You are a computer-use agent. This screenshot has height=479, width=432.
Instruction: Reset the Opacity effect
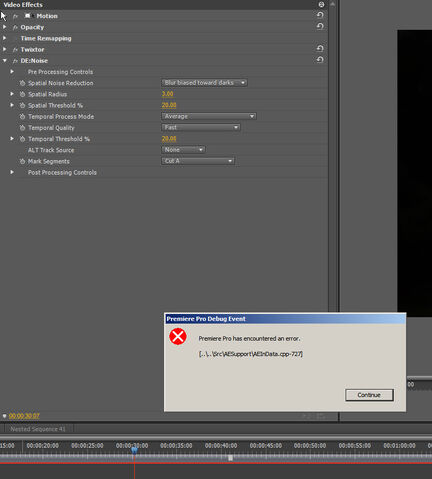click(x=320, y=26)
